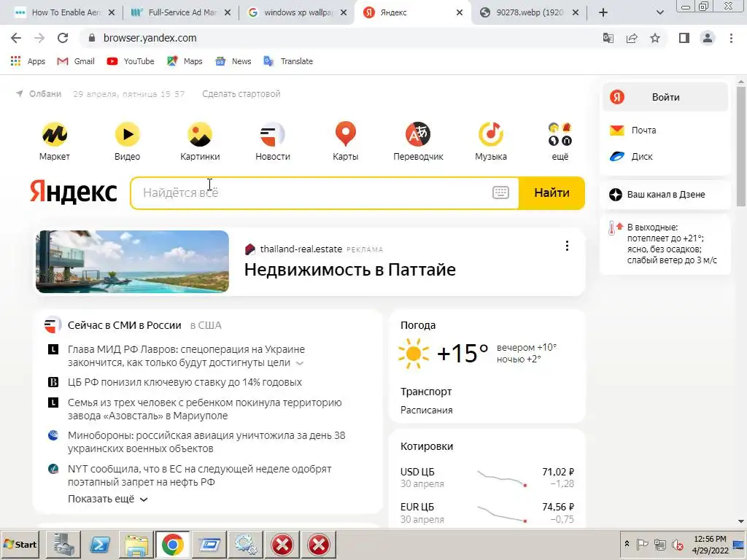Open the Азовсталь family news headline
747x560 pixels.
[x=205, y=409]
